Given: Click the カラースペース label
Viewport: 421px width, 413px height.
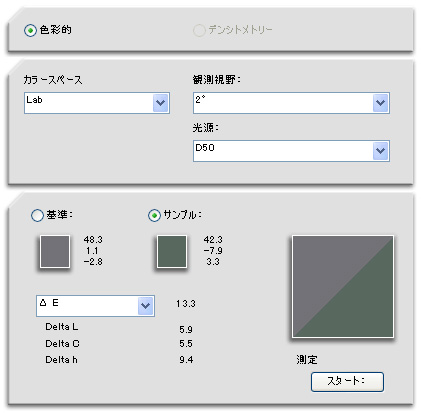Looking at the screenshot, I should click(53, 80).
